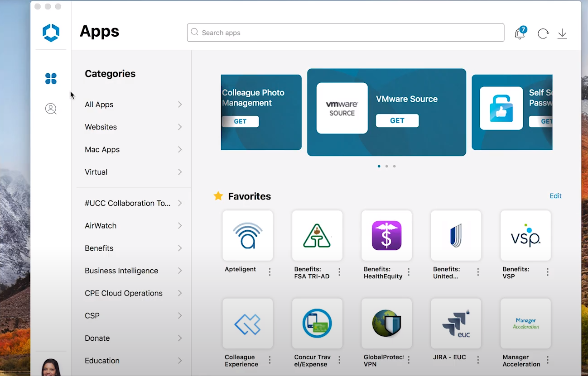Refresh the app catalog
This screenshot has height=376, width=588.
(x=543, y=33)
